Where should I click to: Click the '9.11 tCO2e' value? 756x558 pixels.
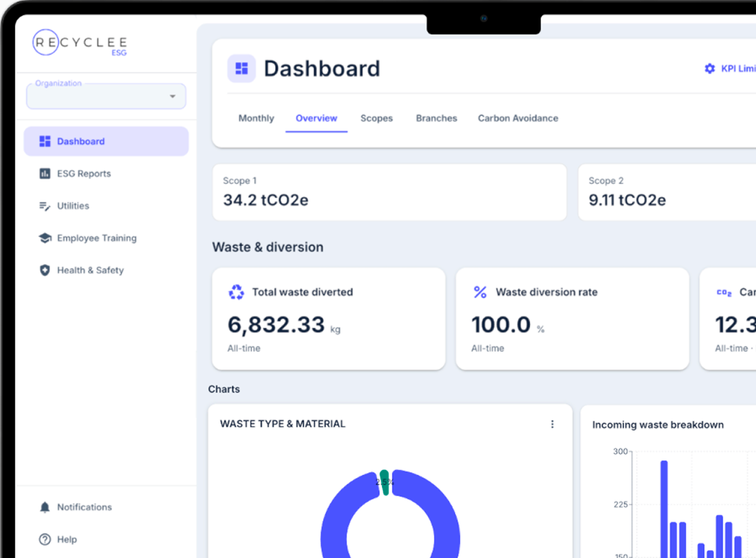pyautogui.click(x=627, y=200)
